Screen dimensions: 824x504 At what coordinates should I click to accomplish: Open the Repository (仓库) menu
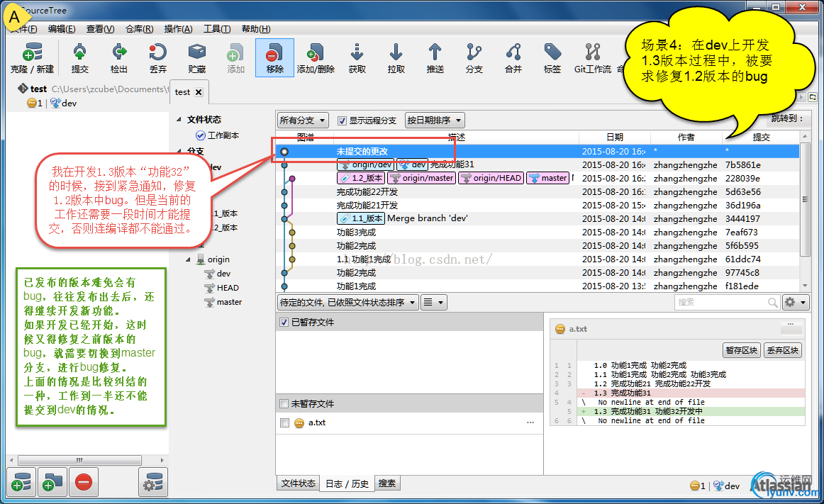point(139,29)
